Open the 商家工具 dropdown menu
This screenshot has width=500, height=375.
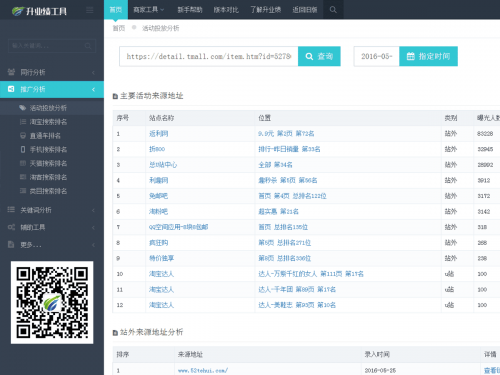(x=149, y=10)
